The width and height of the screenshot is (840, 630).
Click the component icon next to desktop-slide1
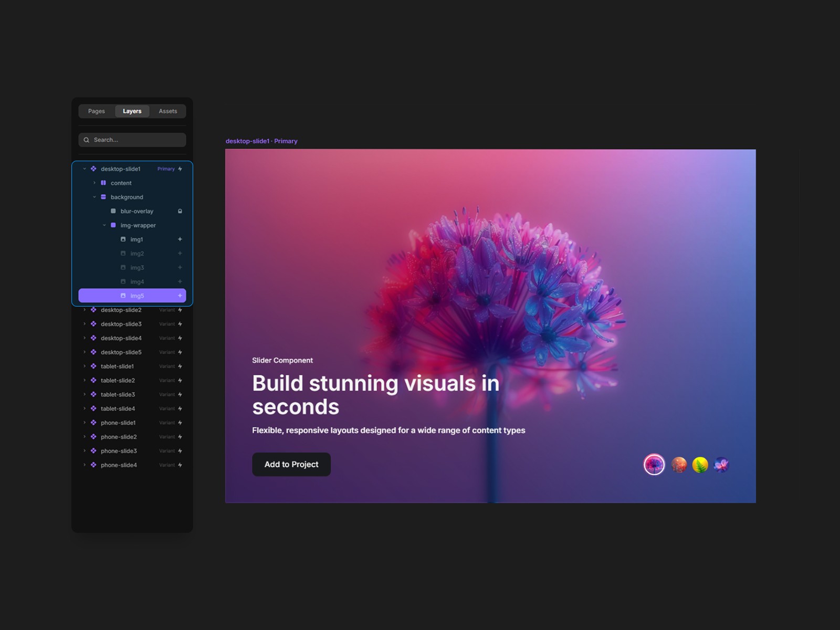tap(93, 169)
